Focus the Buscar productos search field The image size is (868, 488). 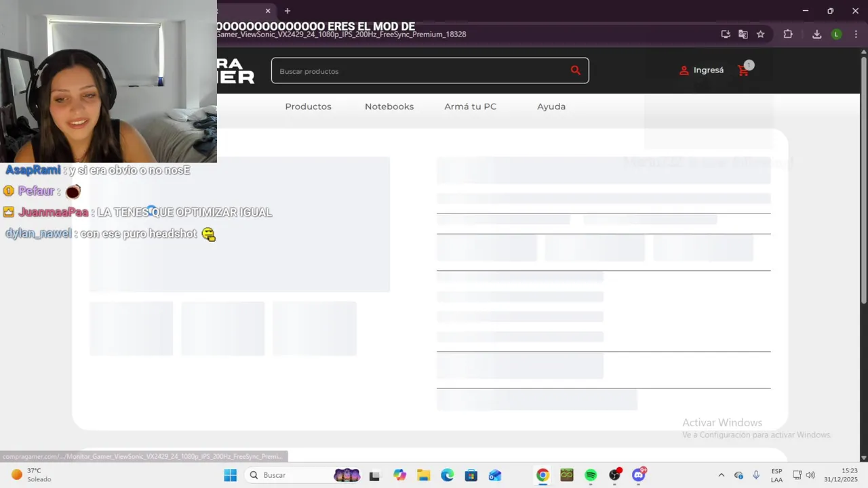click(x=430, y=70)
